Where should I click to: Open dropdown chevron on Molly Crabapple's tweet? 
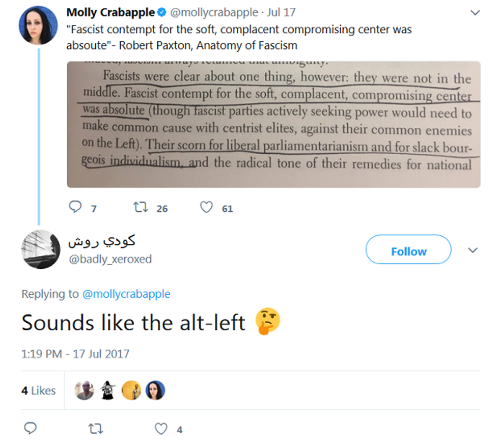(475, 13)
